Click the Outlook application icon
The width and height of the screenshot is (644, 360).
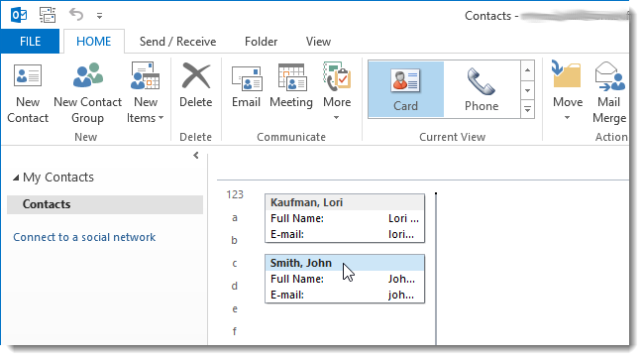19,15
